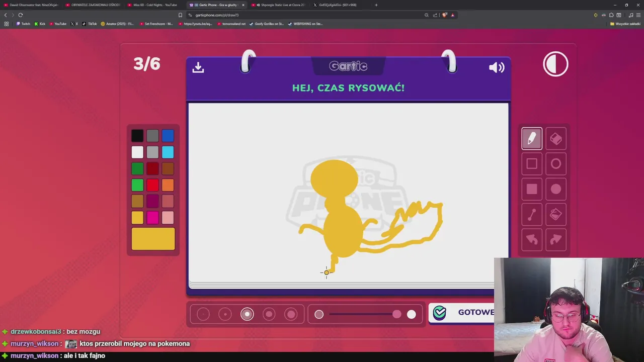Select the pencil drawing tool
This screenshot has height=362, width=644.
click(x=532, y=139)
